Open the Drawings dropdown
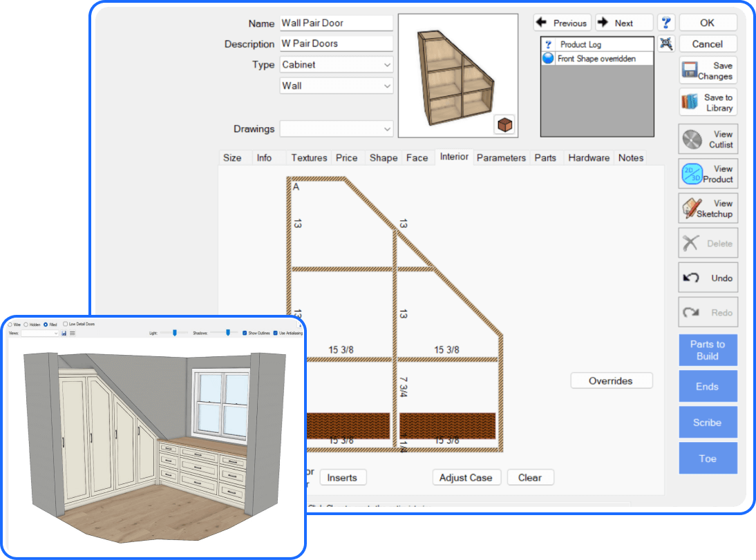The width and height of the screenshot is (756, 560). 336,128
